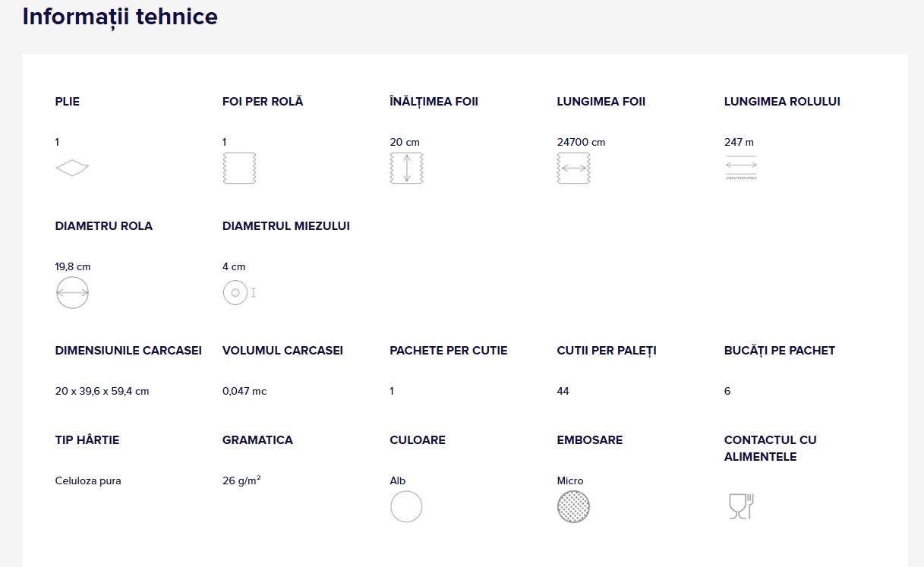This screenshot has height=567, width=924.
Task: Click the core diameter icon
Action: pyautogui.click(x=238, y=292)
